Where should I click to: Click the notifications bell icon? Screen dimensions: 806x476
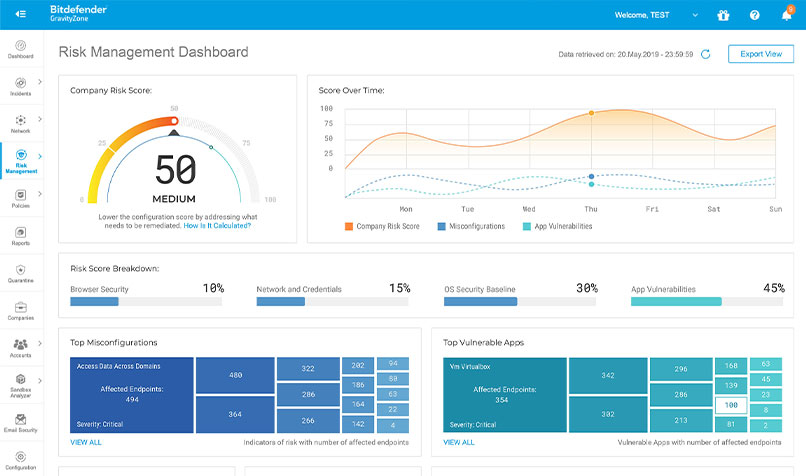(x=786, y=15)
